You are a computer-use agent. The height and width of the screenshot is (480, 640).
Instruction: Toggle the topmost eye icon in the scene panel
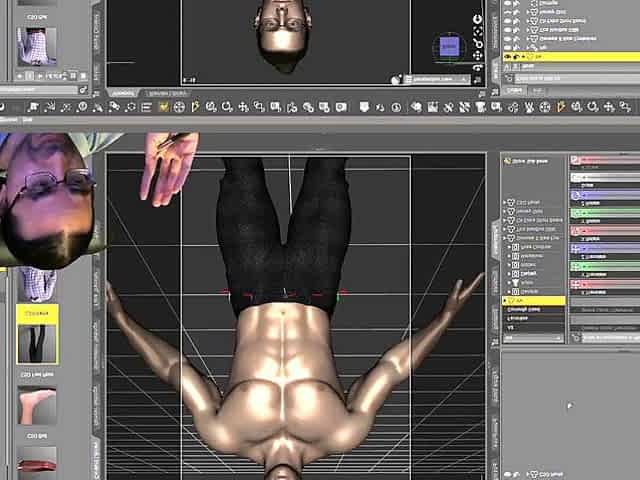click(508, 4)
